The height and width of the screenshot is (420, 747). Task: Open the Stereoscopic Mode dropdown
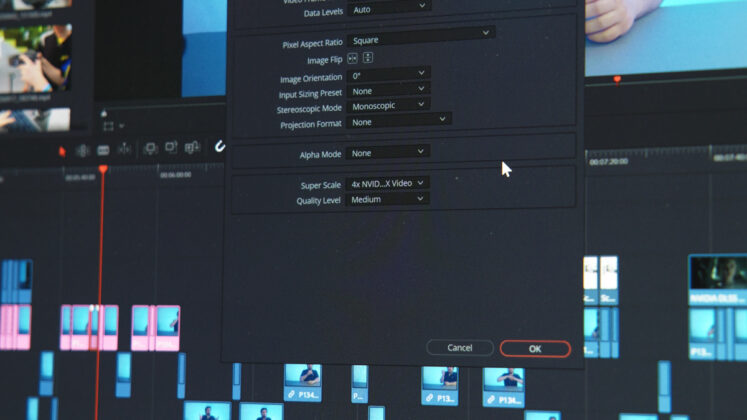click(x=388, y=105)
